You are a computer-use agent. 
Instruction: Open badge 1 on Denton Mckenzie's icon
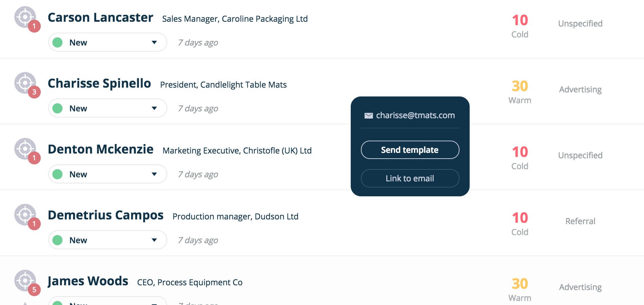[34, 158]
